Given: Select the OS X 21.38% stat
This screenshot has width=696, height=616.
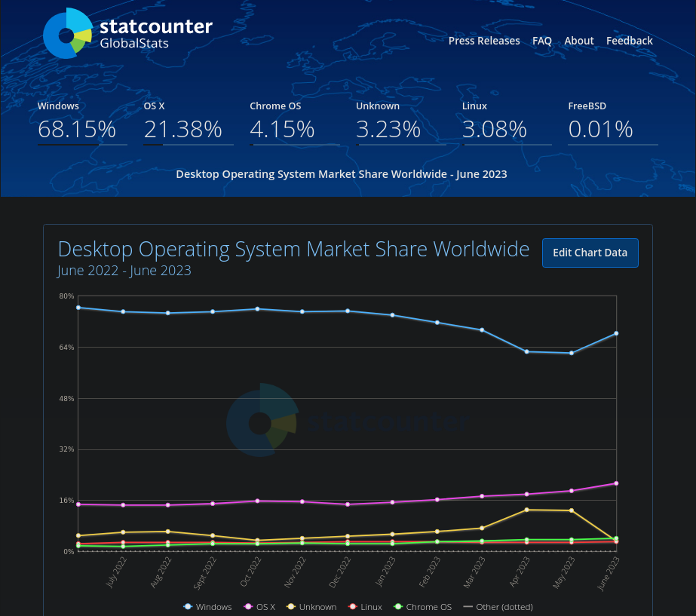Looking at the screenshot, I should point(189,122).
